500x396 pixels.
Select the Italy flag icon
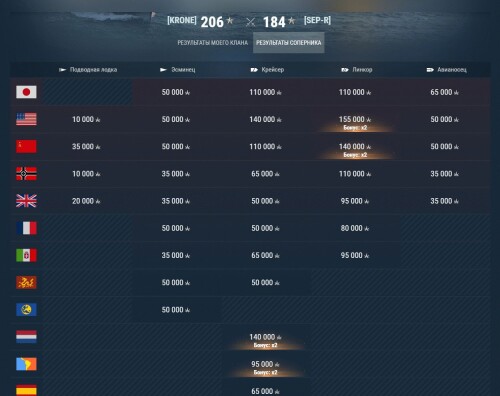coord(26,255)
